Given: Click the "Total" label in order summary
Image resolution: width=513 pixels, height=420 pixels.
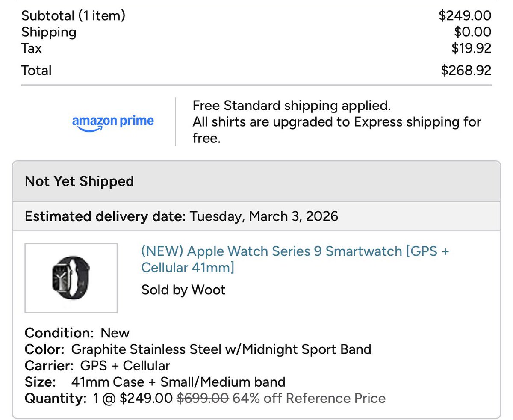Looking at the screenshot, I should [x=36, y=71].
